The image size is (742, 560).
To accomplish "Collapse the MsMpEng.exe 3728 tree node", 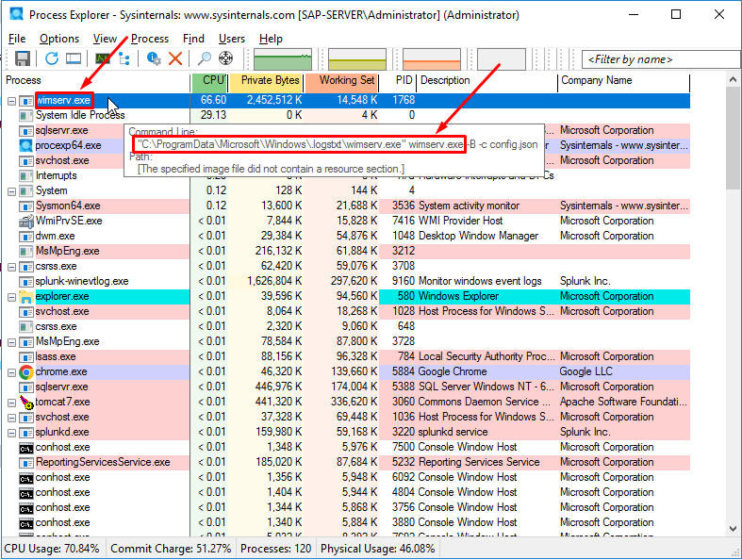I will (12, 342).
